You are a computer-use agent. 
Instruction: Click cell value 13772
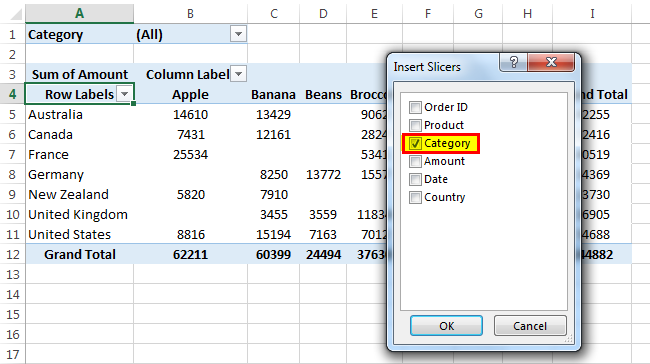[323, 175]
